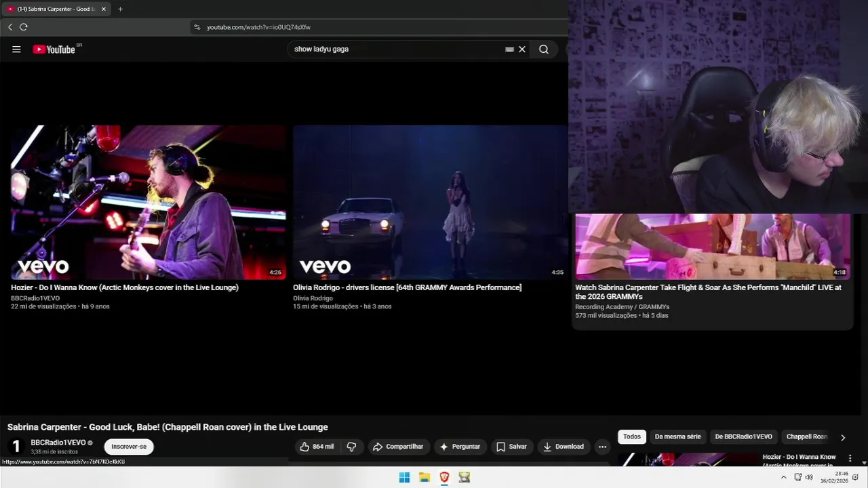Open the notifications icon in system tray
This screenshot has height=488, width=868.
coord(856,477)
